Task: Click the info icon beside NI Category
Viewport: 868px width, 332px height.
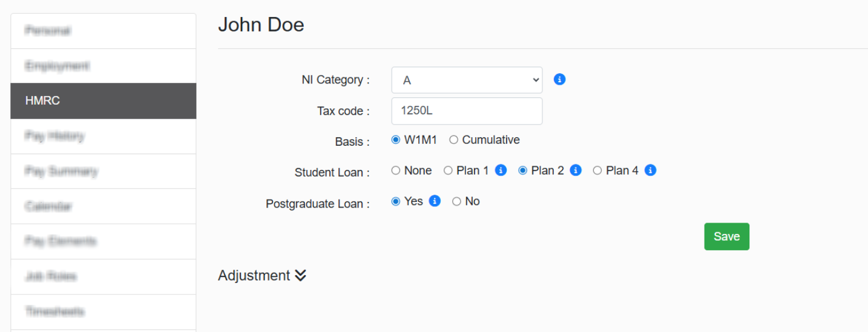Action: pos(560,79)
